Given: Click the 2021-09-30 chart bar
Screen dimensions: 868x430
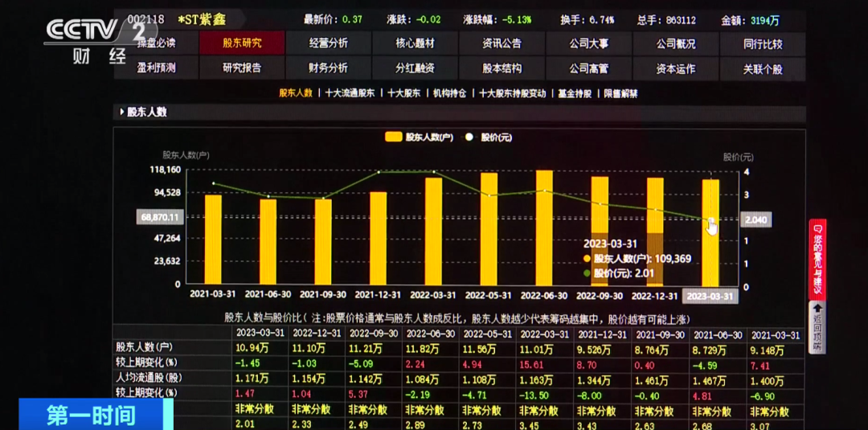Looking at the screenshot, I should click(323, 242).
